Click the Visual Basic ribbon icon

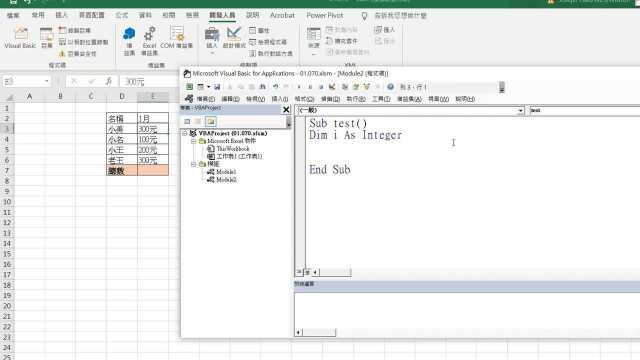coord(20,38)
